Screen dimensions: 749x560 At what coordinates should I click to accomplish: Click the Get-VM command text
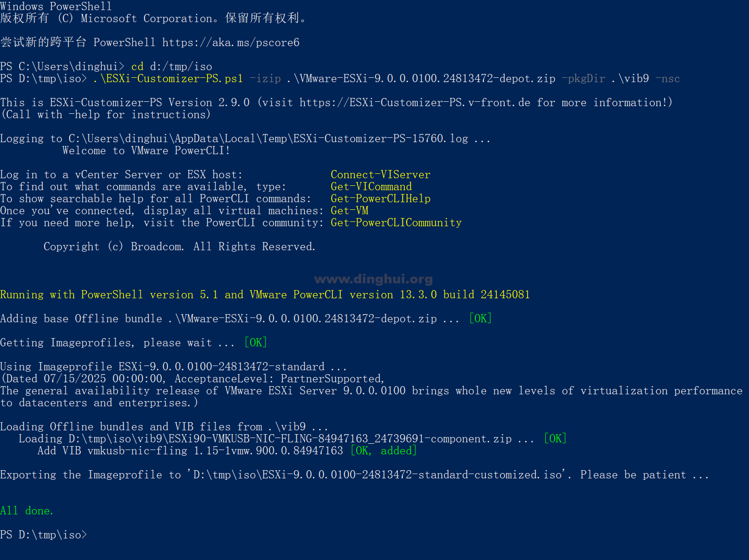click(350, 210)
